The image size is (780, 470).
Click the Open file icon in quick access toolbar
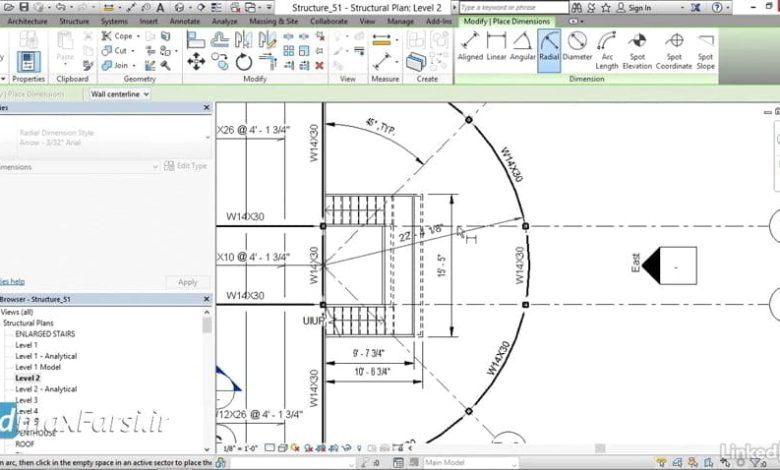(x=8, y=7)
